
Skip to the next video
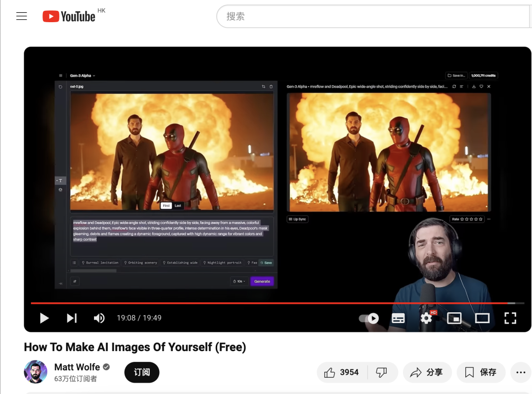[71, 318]
